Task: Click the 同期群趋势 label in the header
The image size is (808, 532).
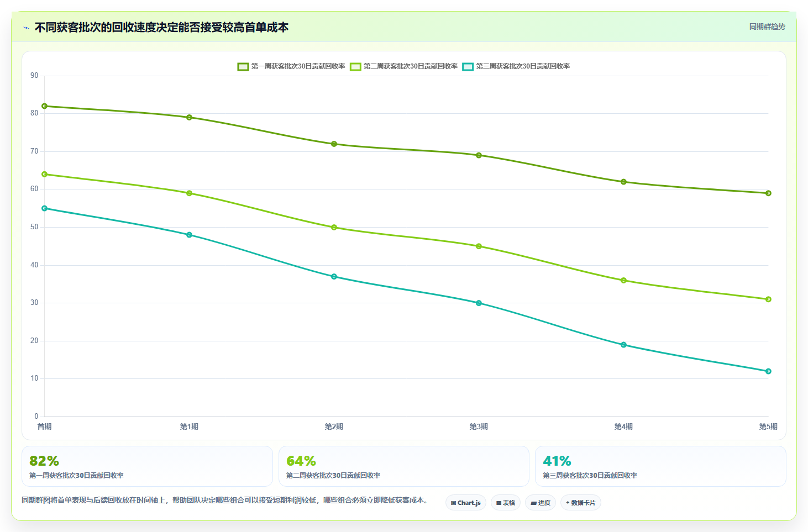Action: click(767, 27)
